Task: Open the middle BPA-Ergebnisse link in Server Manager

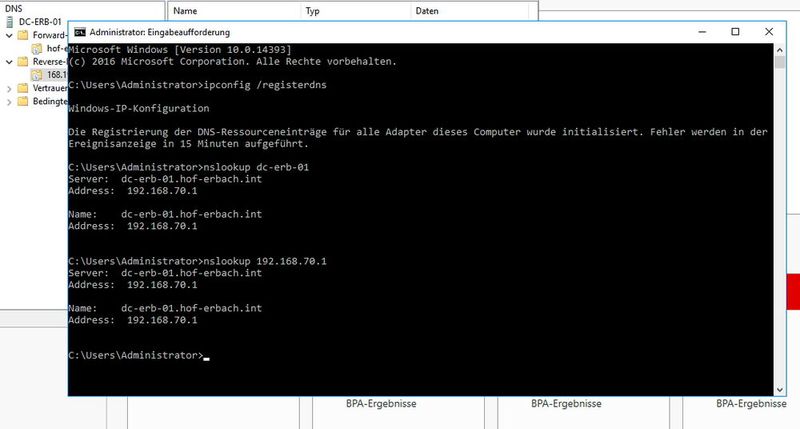Action: 566,403
